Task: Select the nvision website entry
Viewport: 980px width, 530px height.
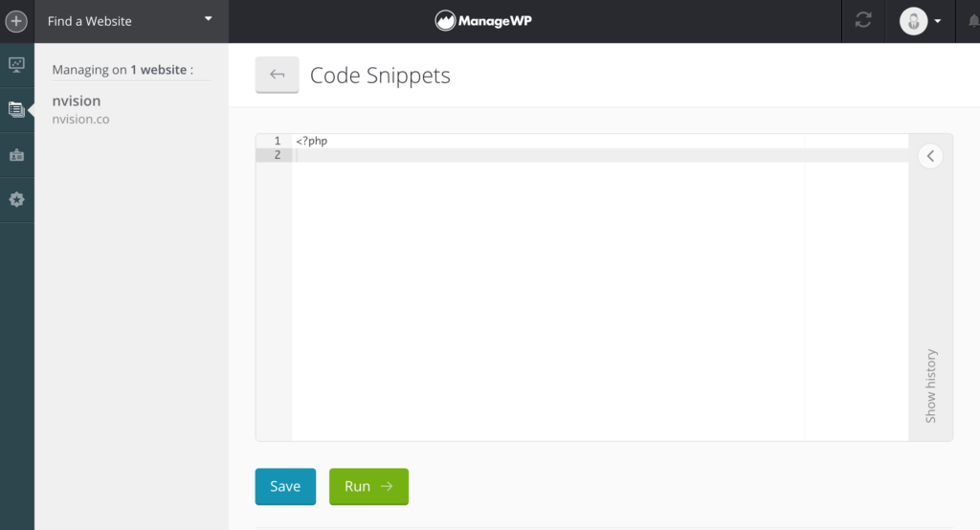Action: pyautogui.click(x=77, y=100)
